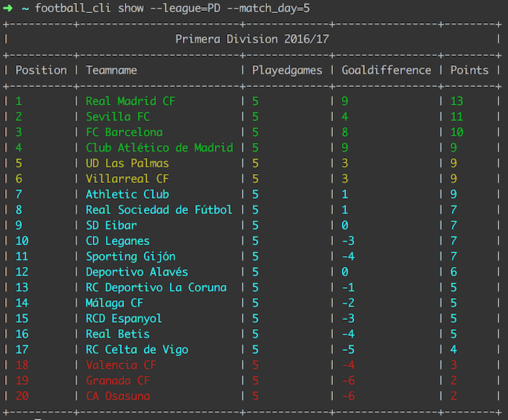Select the Sevilla FC team name
508x420 pixels.
pos(118,117)
